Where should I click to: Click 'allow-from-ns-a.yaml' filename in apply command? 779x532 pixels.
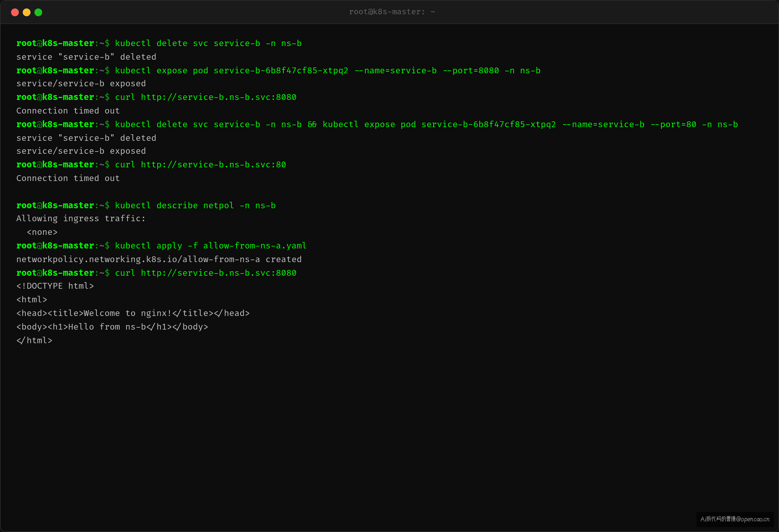(x=255, y=246)
